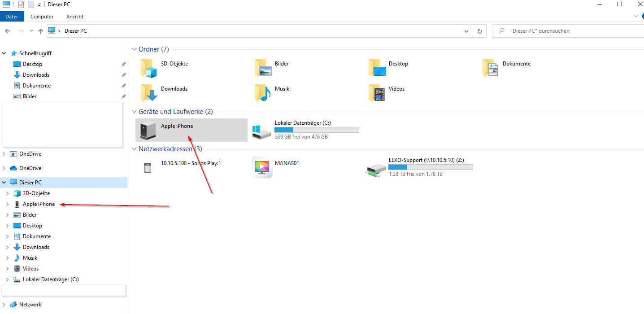Click the search box "Dieser PC" durchsuchen
644x314 pixels.
pyautogui.click(x=569, y=31)
